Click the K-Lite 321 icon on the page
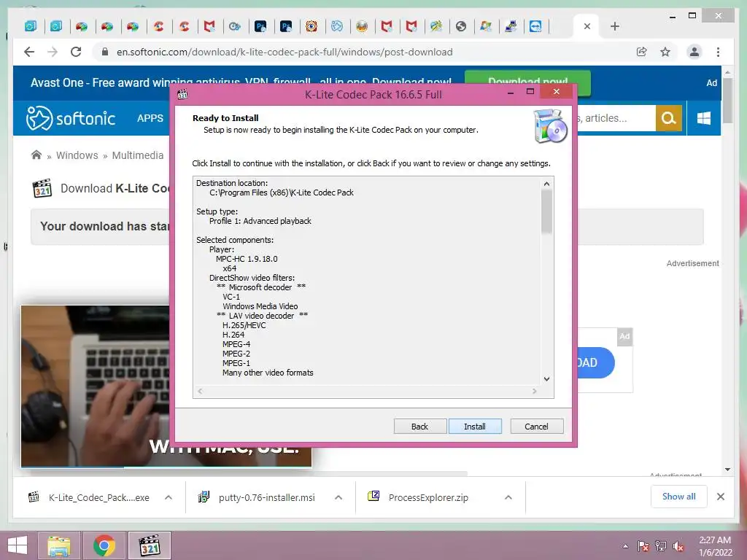The height and width of the screenshot is (560, 747). (x=42, y=188)
